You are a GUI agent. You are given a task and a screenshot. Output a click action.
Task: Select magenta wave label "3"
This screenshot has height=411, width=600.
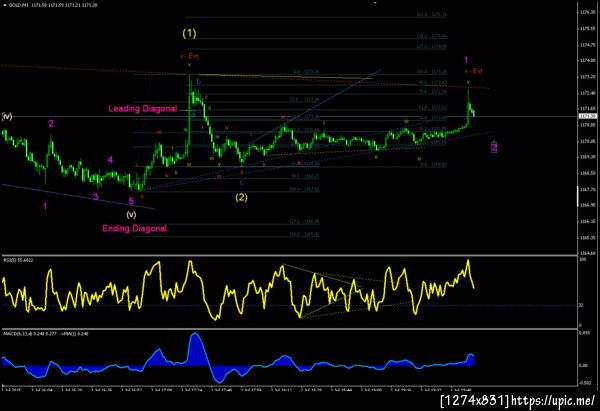[96, 197]
